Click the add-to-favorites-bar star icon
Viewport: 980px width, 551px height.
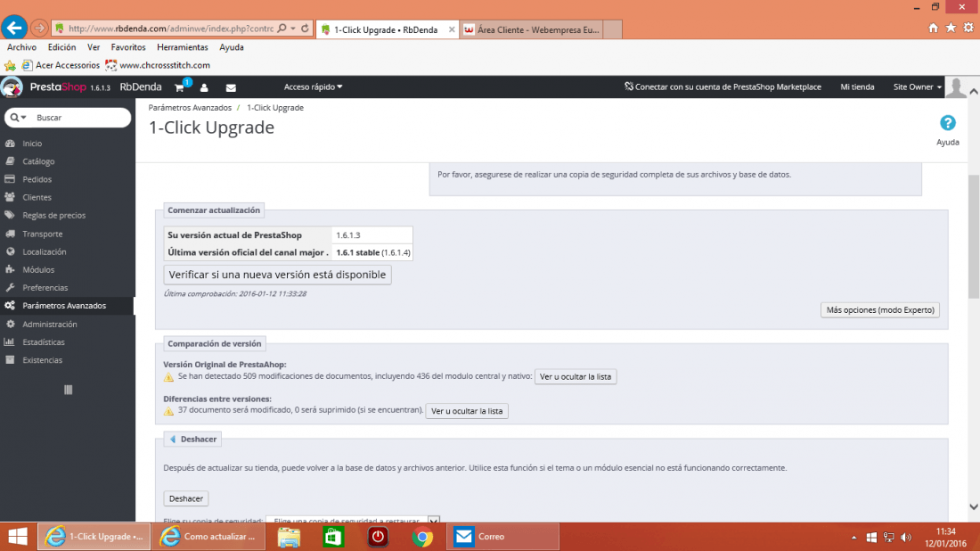tap(10, 65)
